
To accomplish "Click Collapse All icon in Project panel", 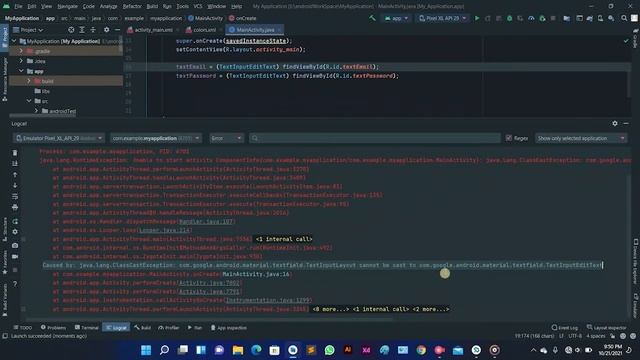I will point(93,30).
